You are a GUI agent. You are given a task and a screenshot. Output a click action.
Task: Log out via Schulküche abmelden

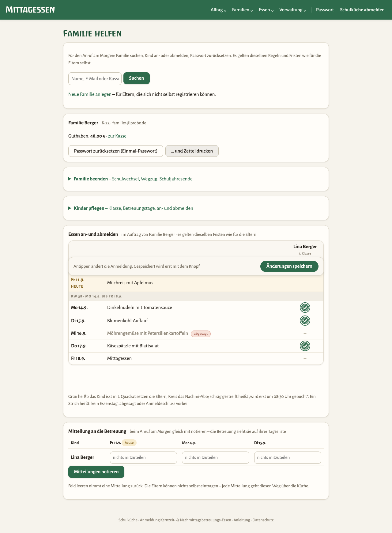point(362,10)
